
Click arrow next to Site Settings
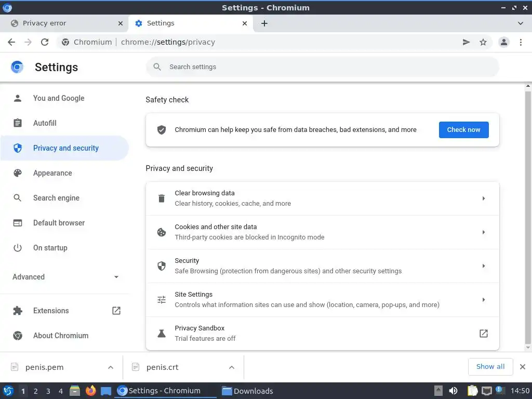click(x=484, y=300)
